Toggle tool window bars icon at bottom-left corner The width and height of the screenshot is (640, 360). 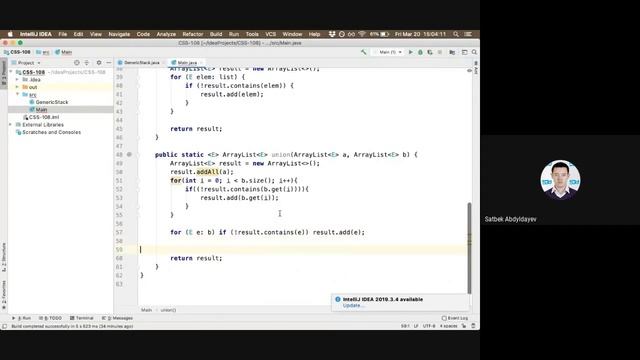tap(4, 326)
